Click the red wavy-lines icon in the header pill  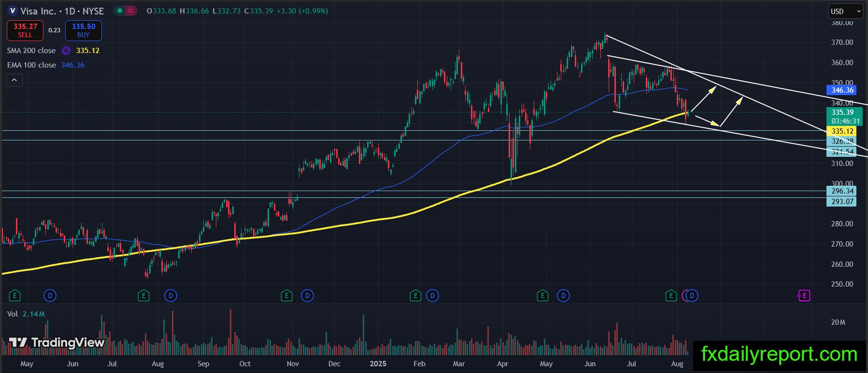(130, 11)
